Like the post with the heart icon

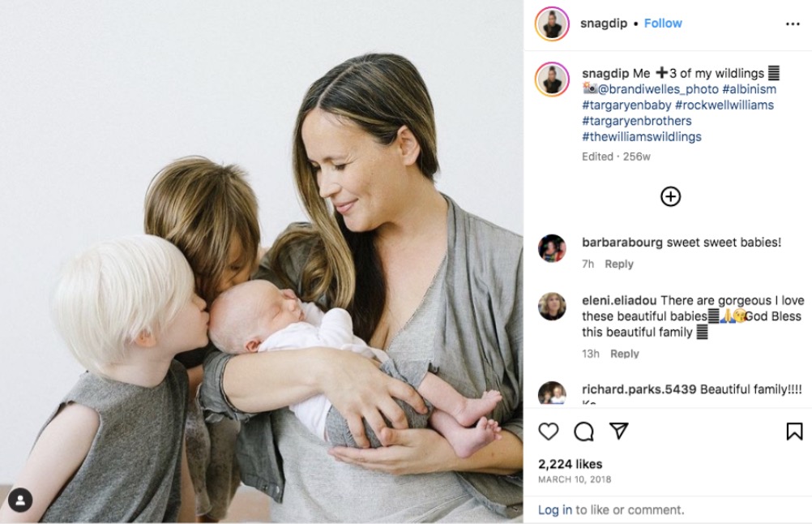[549, 432]
